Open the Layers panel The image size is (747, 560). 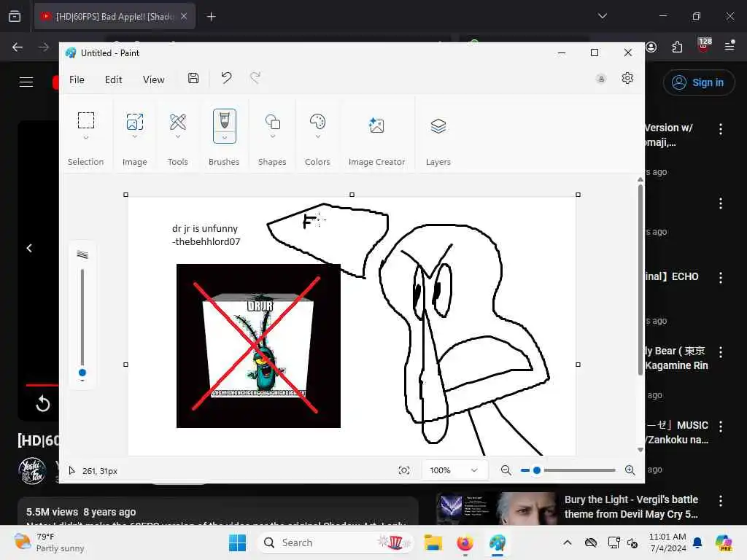pyautogui.click(x=438, y=125)
